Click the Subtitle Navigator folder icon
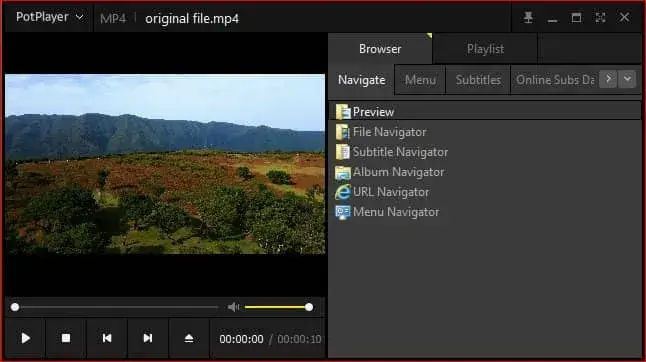Viewport: 646px width, 362px height. point(342,152)
